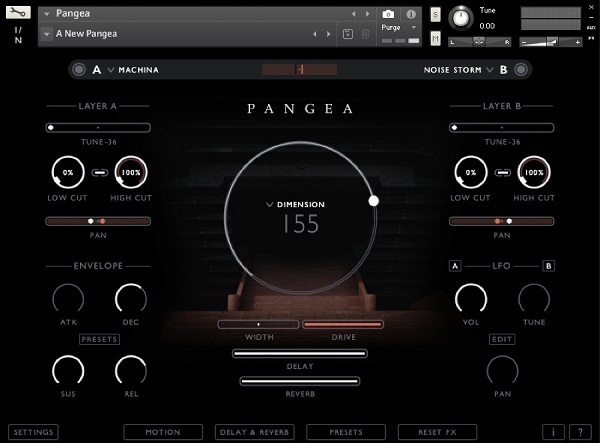Screen dimensions: 600x443
Task: Open the NOISE STORM layer B dropdown
Action: 458,70
